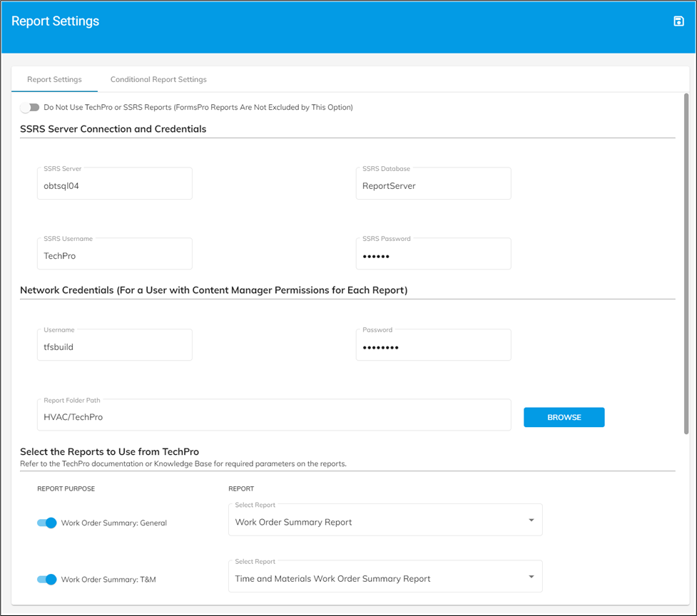Image resolution: width=697 pixels, height=616 pixels.
Task: Open Work Order Summary Report dropdown
Action: pyautogui.click(x=385, y=520)
